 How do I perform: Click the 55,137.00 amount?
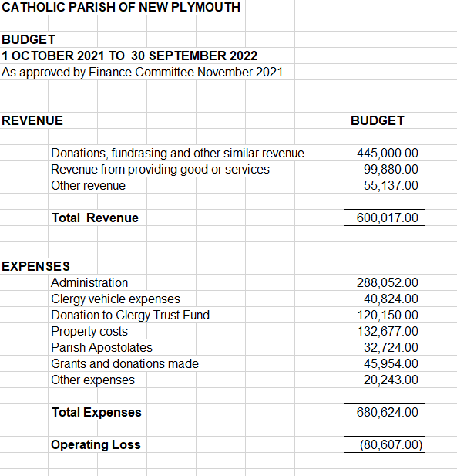click(391, 185)
